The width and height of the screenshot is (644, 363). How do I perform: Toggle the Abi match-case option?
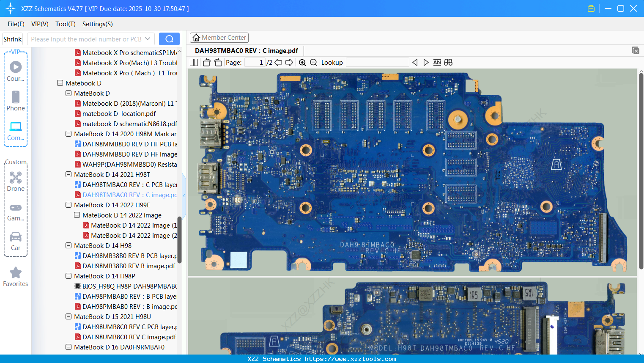pyautogui.click(x=437, y=63)
